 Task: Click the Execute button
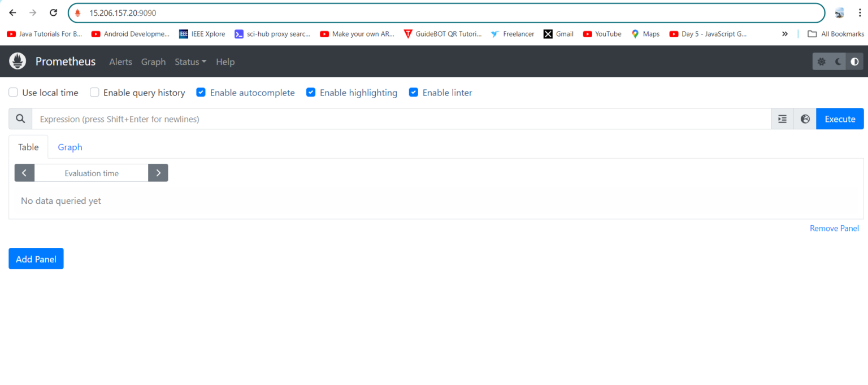pos(840,119)
